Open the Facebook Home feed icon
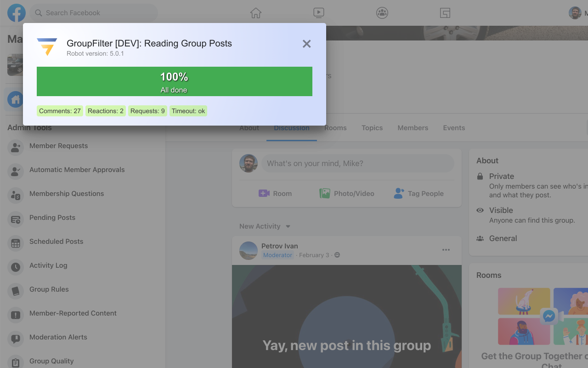Screen dimensions: 588x368 [x=256, y=12]
